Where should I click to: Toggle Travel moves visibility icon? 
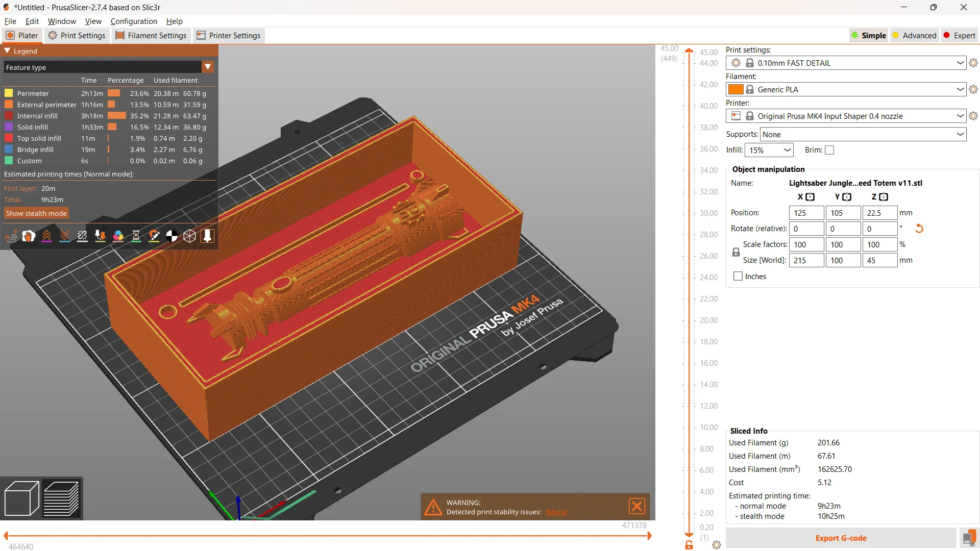click(11, 236)
